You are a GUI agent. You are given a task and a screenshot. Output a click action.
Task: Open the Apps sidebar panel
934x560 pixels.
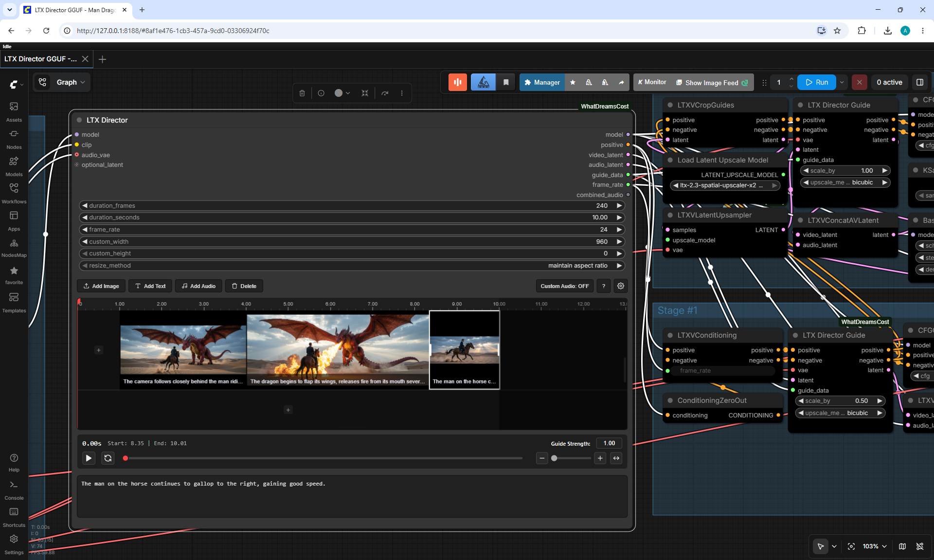14,220
